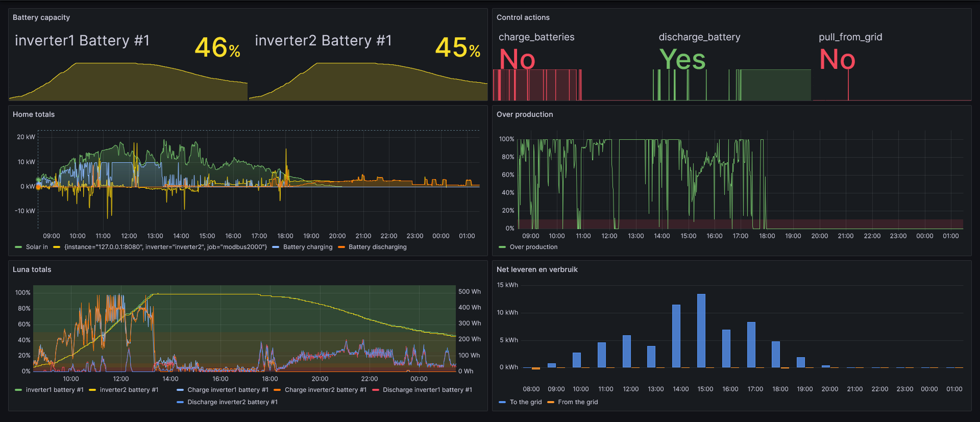The height and width of the screenshot is (422, 980).
Task: Click the -10 kW axis label in Home totals
Action: pyautogui.click(x=25, y=211)
